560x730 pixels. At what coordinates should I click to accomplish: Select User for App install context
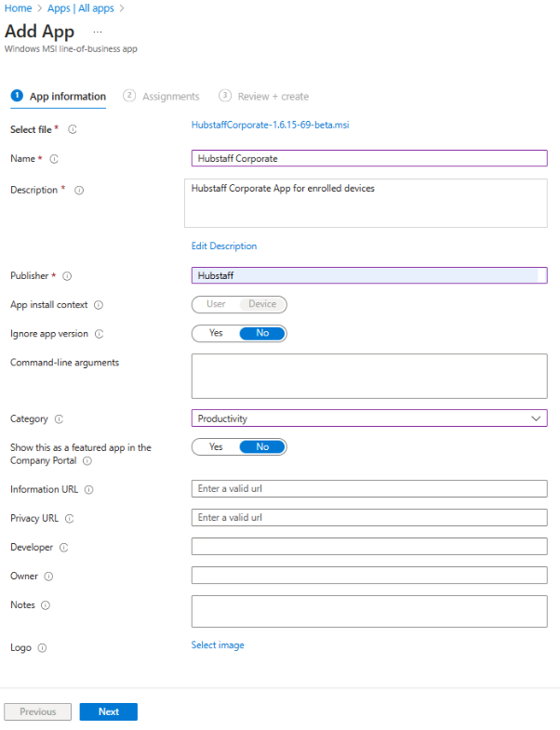pos(216,304)
